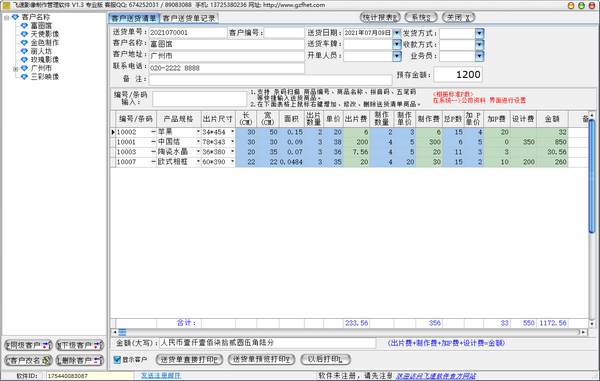Expand the 广州市 tree node

(15, 69)
